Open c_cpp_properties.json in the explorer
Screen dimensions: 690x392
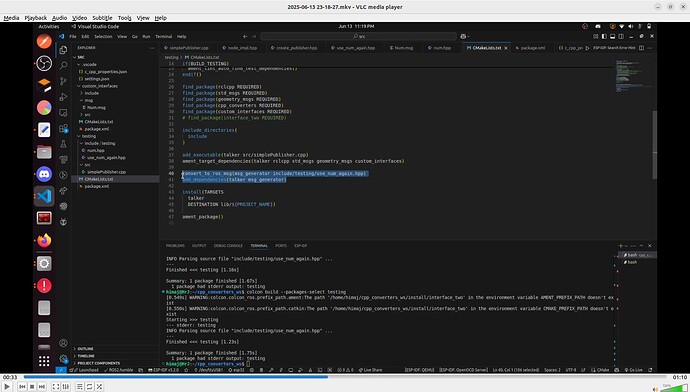(x=106, y=71)
